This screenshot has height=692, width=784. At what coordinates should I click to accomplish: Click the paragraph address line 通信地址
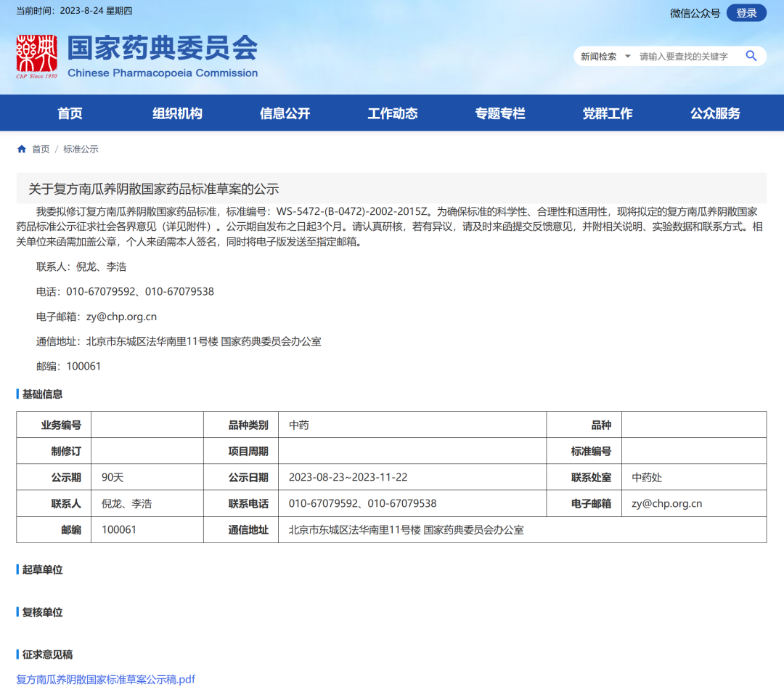[x=179, y=341]
